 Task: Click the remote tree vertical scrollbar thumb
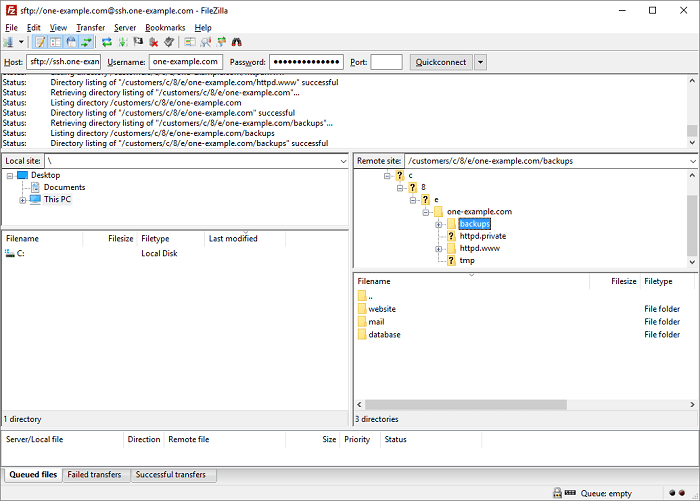[x=692, y=225]
